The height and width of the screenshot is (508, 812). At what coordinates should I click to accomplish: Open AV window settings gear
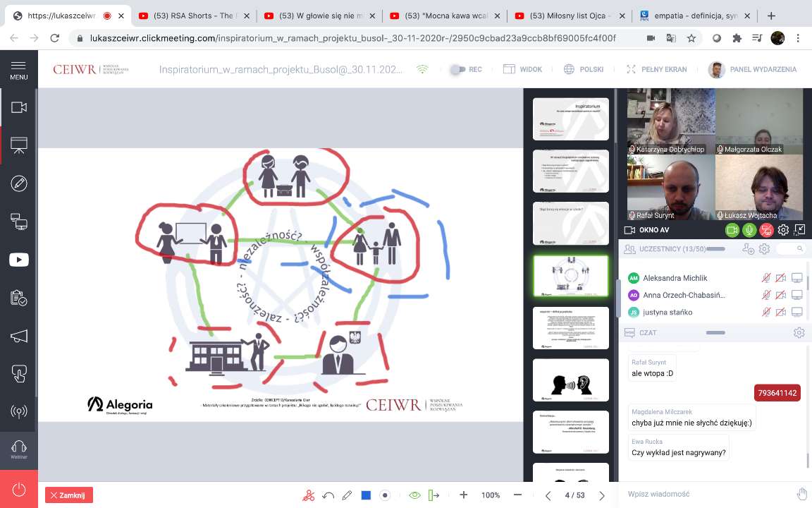[x=783, y=230]
